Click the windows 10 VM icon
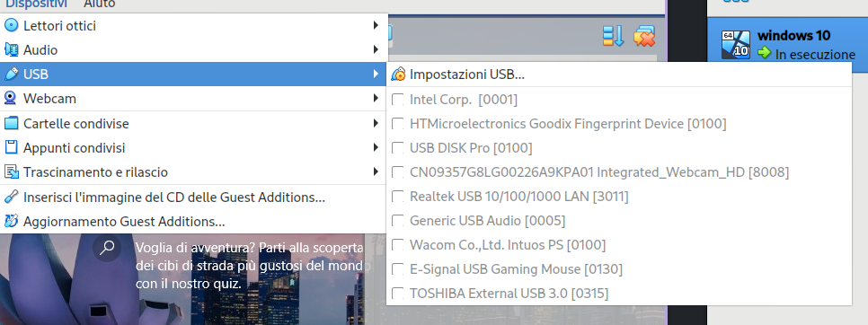The height and width of the screenshot is (325, 868). click(x=736, y=44)
